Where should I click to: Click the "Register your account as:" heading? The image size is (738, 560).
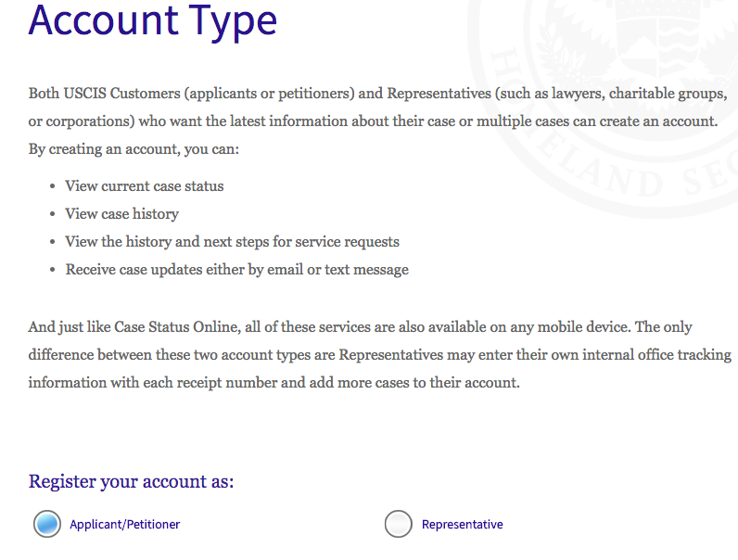[131, 481]
